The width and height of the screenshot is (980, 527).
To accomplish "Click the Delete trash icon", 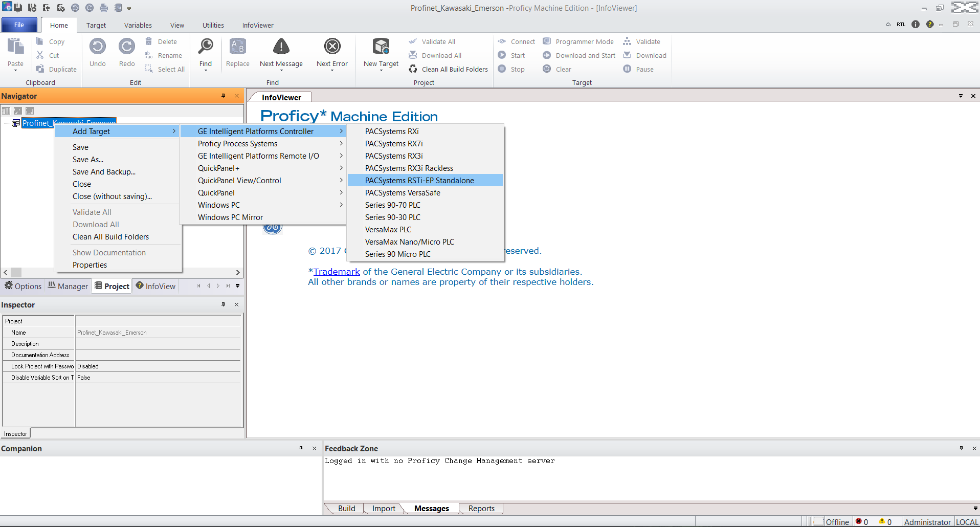I will tap(149, 41).
